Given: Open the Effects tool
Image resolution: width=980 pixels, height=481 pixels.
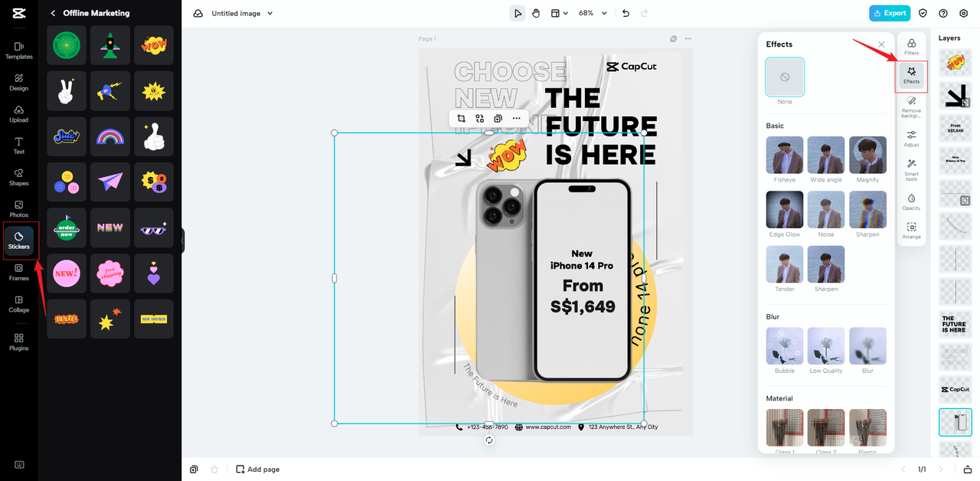Looking at the screenshot, I should [x=911, y=75].
